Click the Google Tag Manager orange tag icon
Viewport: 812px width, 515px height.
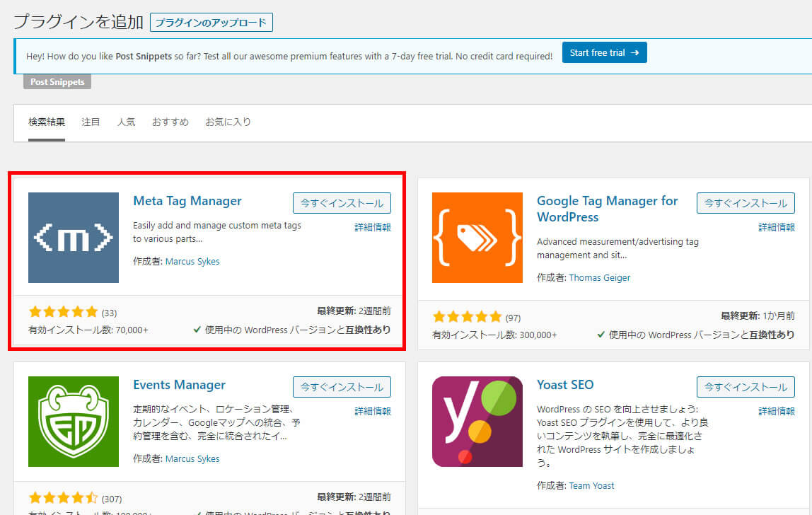tap(477, 238)
